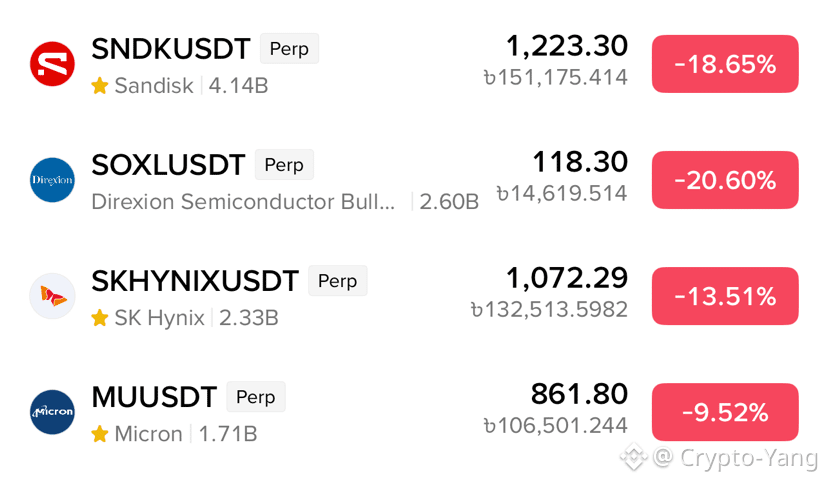Open the SOXLUSDT contract title

(168, 165)
